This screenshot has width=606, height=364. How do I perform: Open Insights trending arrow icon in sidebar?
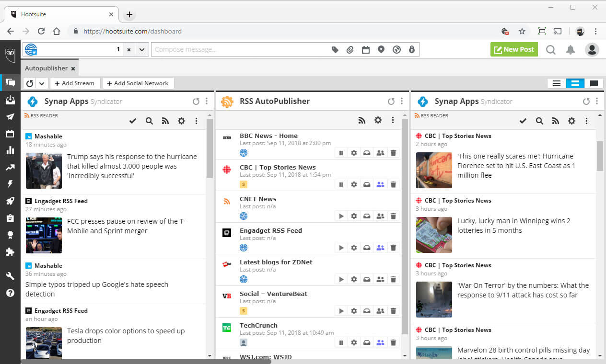pos(10,168)
